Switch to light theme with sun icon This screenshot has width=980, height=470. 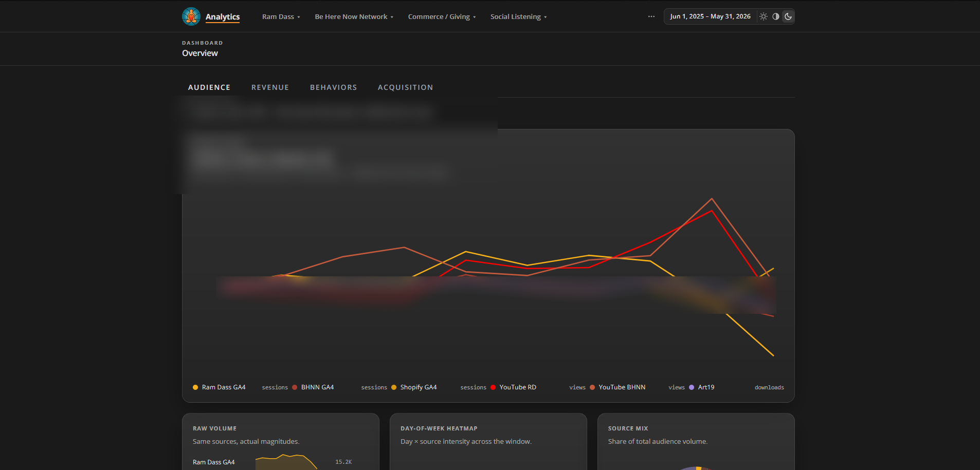(764, 16)
